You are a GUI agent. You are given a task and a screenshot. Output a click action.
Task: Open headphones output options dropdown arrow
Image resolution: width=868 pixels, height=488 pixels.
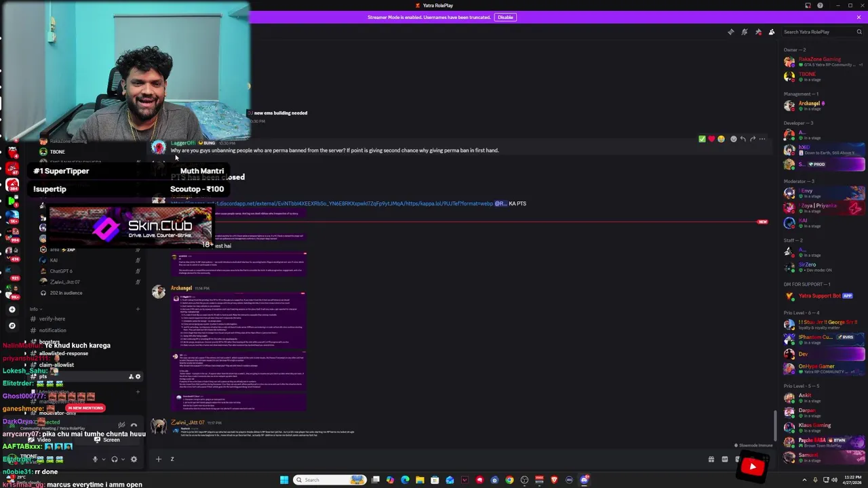pos(122,460)
